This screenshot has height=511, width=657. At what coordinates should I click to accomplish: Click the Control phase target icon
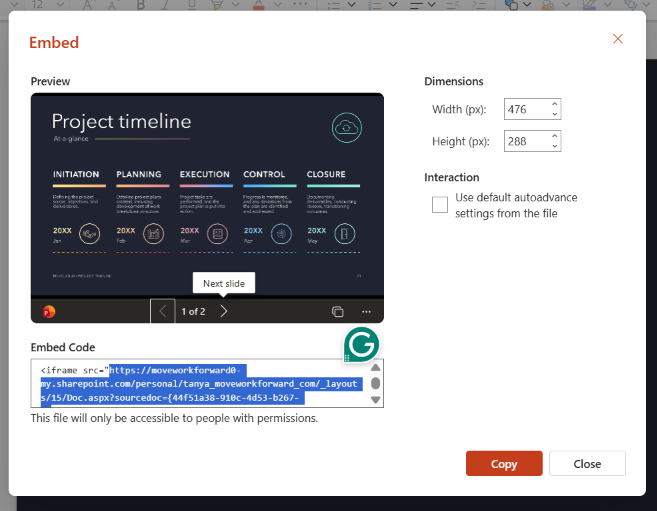(x=281, y=234)
